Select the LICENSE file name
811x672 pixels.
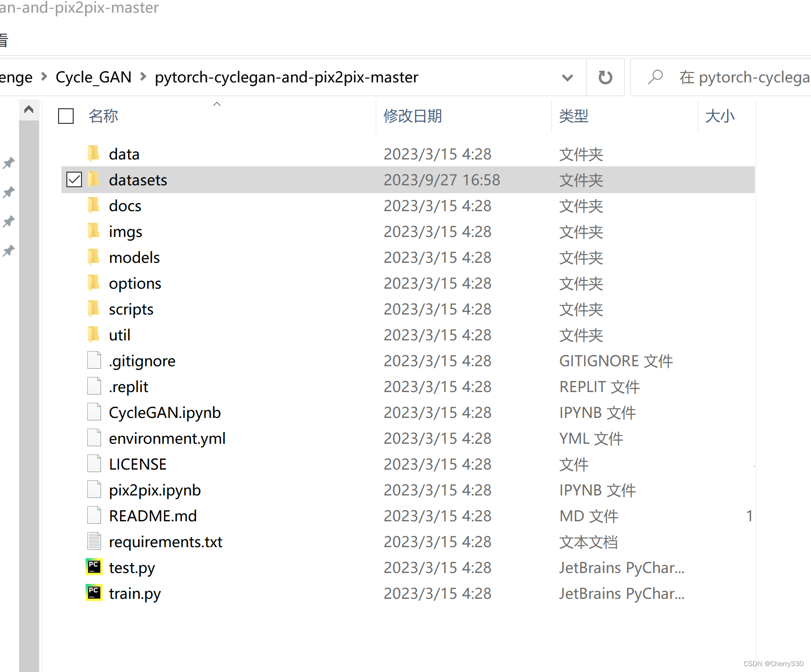coord(138,464)
